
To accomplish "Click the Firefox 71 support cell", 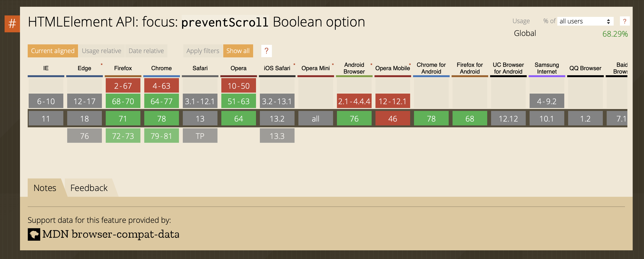I will [x=123, y=118].
